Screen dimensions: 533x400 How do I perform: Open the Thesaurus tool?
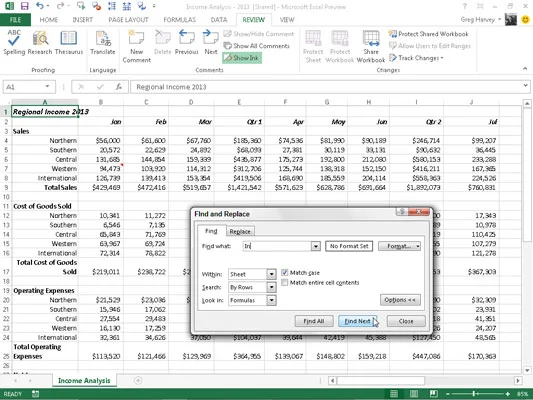(69, 42)
